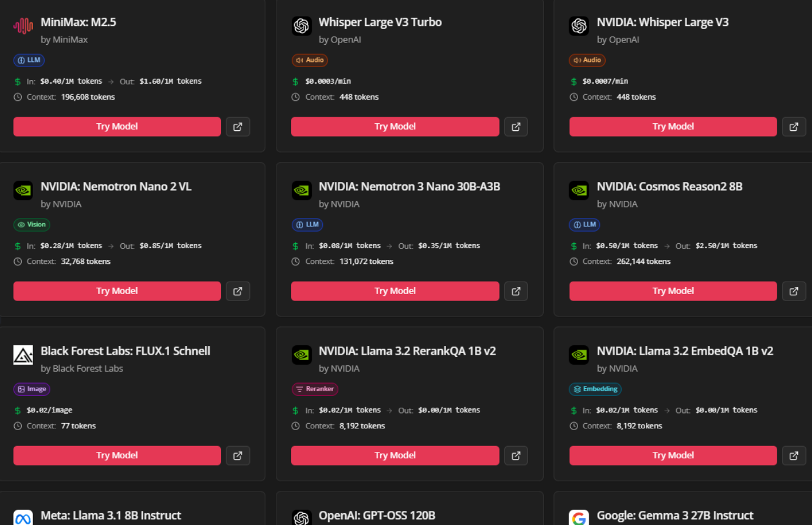Try the Llama 3.2 RerankQA 1B v2 model
Viewport: 812px width, 525px height.
[x=395, y=455]
